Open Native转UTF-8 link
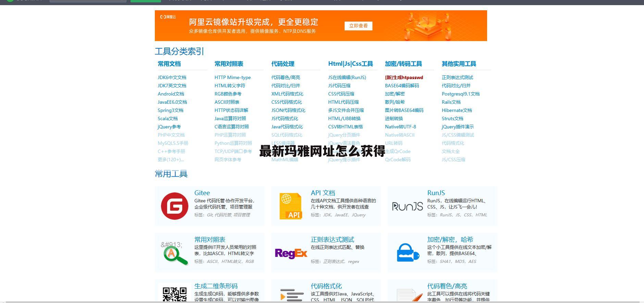Viewport: 644px width, 303px height. (x=400, y=127)
